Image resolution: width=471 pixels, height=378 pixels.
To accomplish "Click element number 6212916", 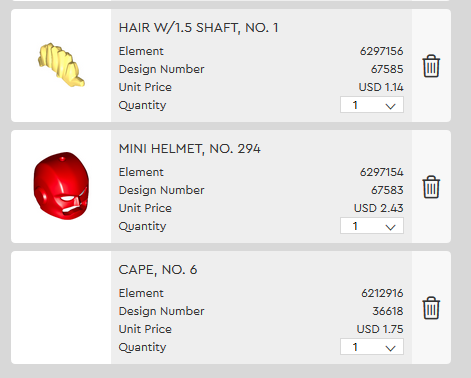I will pos(382,293).
